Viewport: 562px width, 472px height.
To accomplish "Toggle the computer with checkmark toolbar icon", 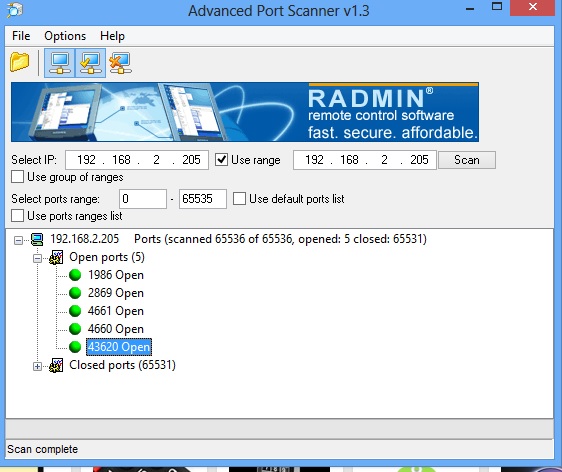I will pyautogui.click(x=90, y=63).
